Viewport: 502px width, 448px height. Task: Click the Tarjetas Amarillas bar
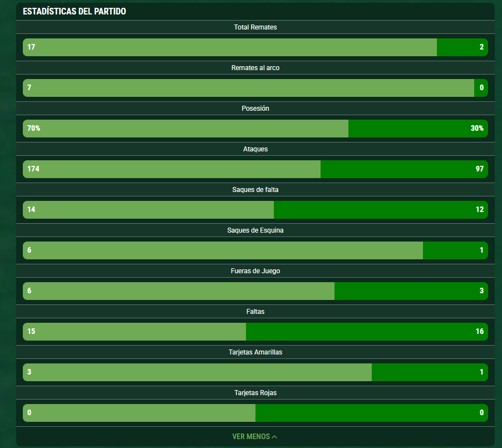pos(255,372)
